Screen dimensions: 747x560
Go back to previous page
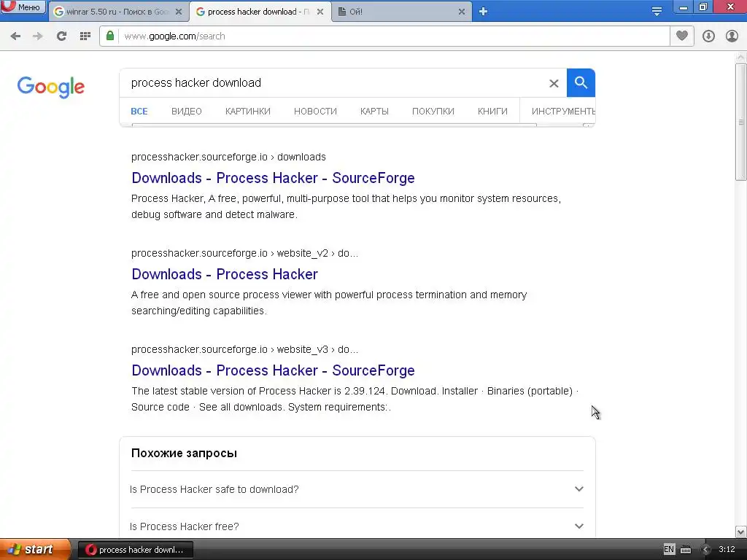click(x=15, y=36)
